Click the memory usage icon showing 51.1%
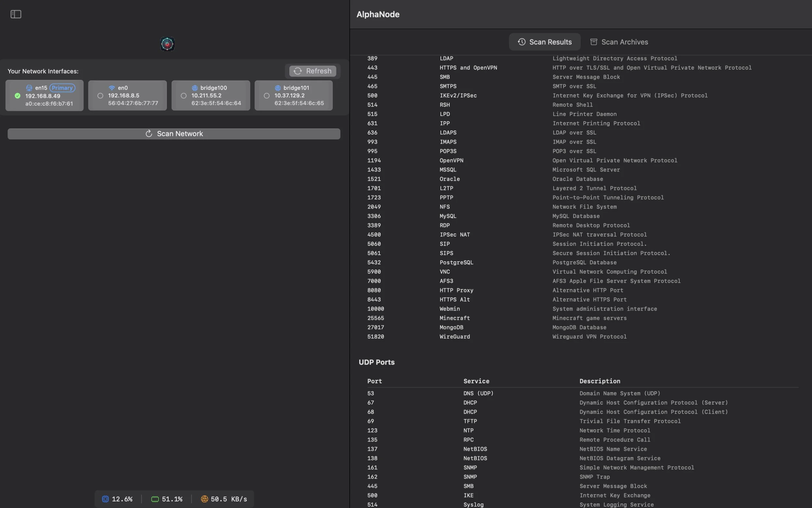 coord(155,499)
